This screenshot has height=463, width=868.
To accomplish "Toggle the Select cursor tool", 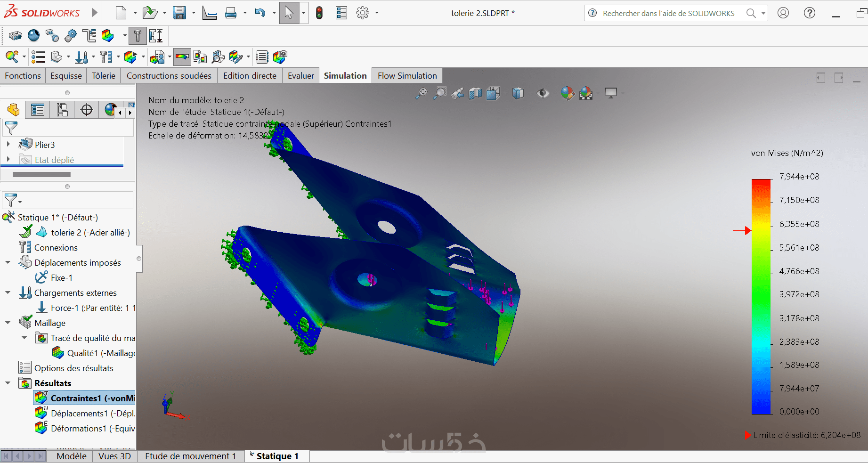I will point(289,13).
